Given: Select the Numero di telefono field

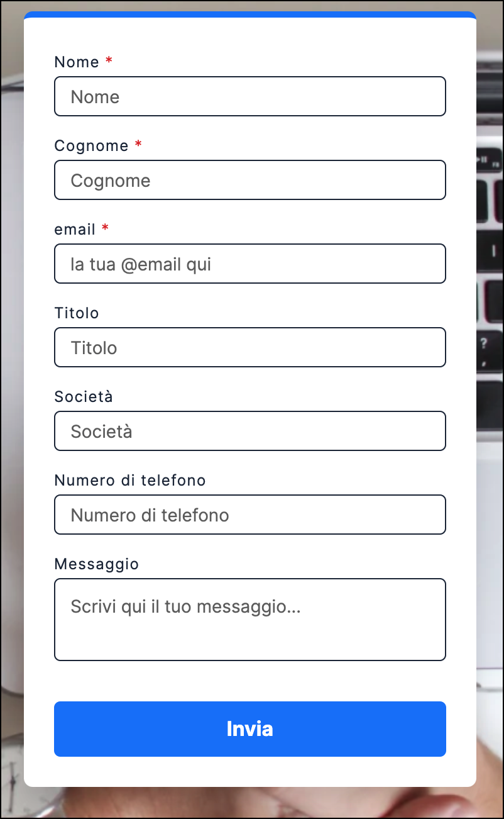Looking at the screenshot, I should (249, 515).
